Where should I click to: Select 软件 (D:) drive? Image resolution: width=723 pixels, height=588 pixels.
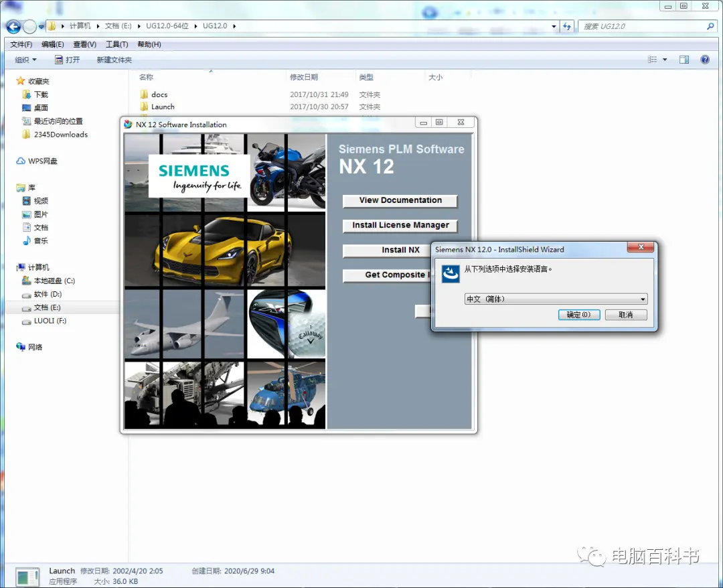pos(42,294)
